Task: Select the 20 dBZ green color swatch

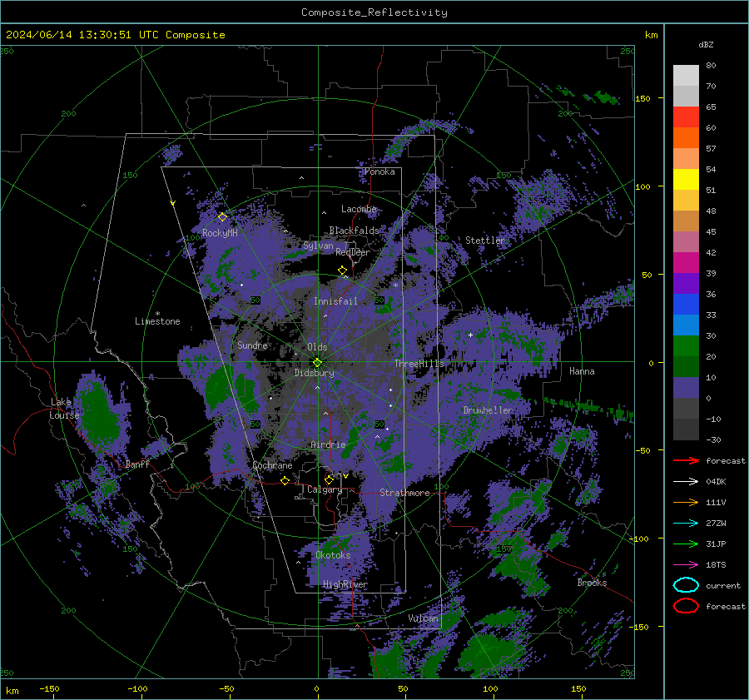Action: click(686, 366)
